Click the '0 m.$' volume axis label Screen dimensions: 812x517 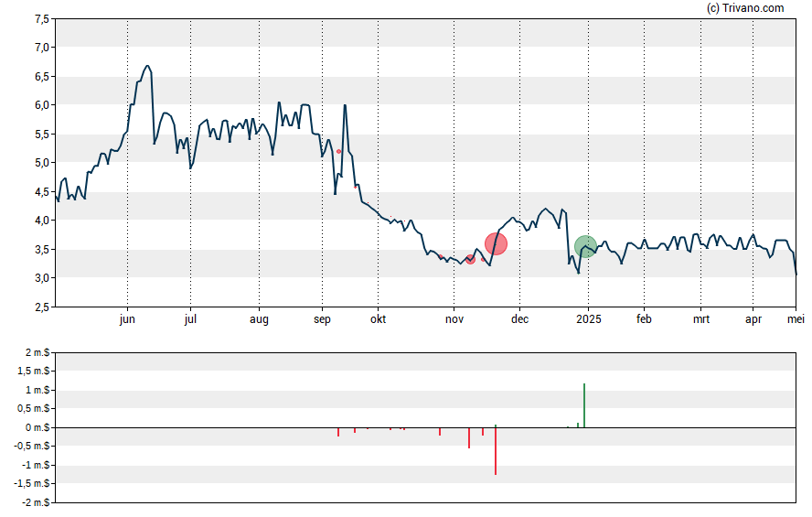tap(37, 428)
